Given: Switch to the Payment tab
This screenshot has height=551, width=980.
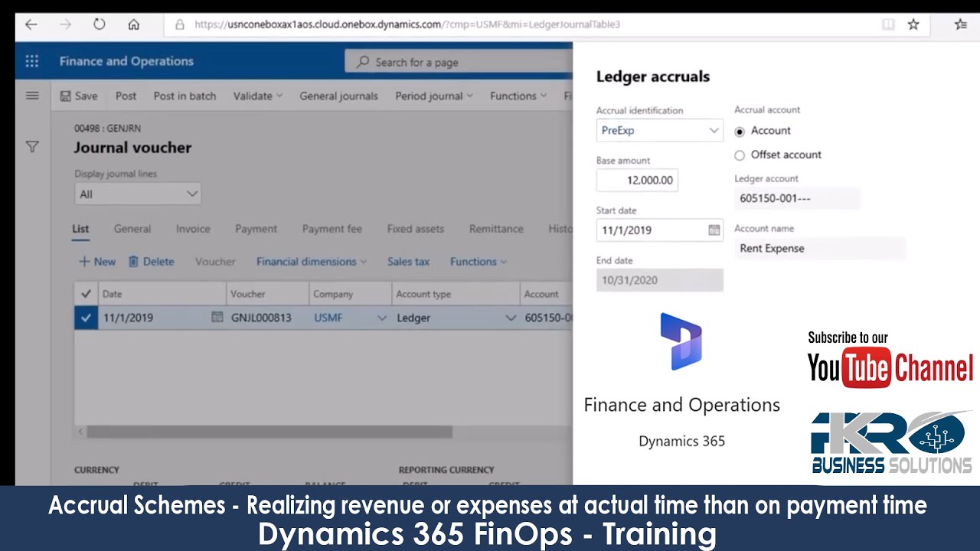Looking at the screenshot, I should coord(256,229).
